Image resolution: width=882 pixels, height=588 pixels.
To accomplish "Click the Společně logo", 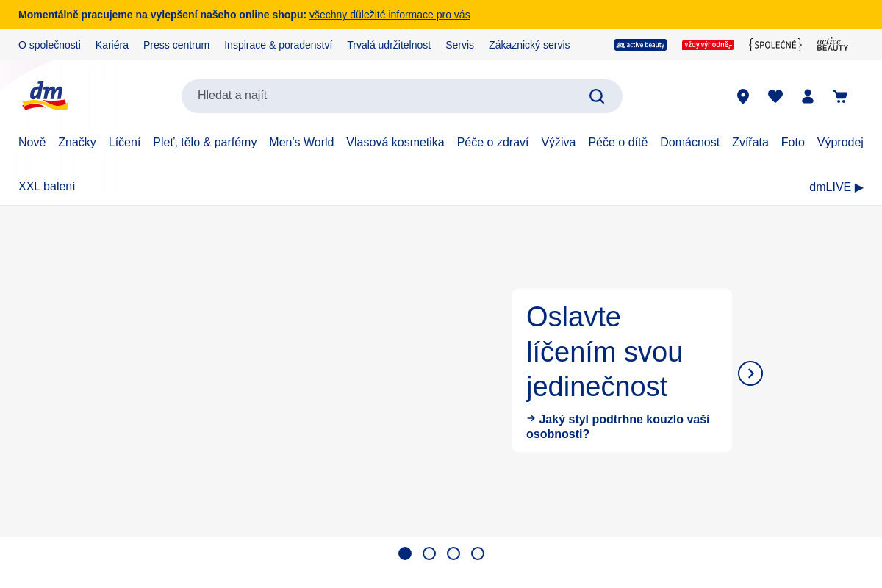I will point(775,45).
